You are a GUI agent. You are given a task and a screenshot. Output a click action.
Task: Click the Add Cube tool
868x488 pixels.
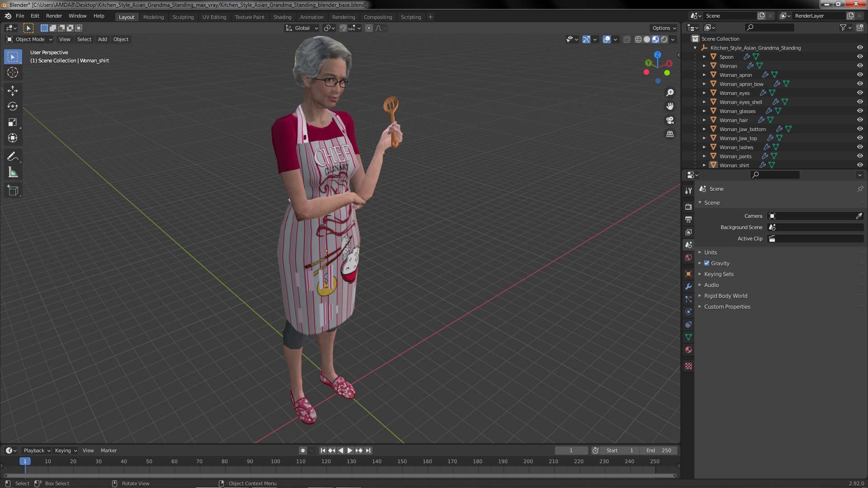[x=13, y=191]
